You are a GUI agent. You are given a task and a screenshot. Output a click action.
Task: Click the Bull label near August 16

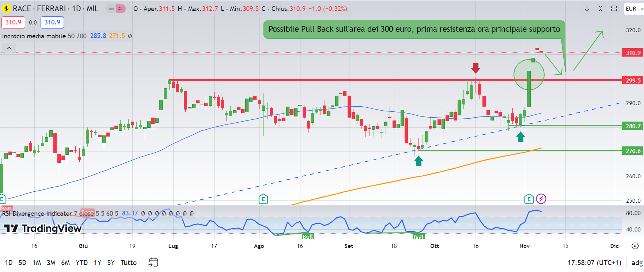(308, 236)
